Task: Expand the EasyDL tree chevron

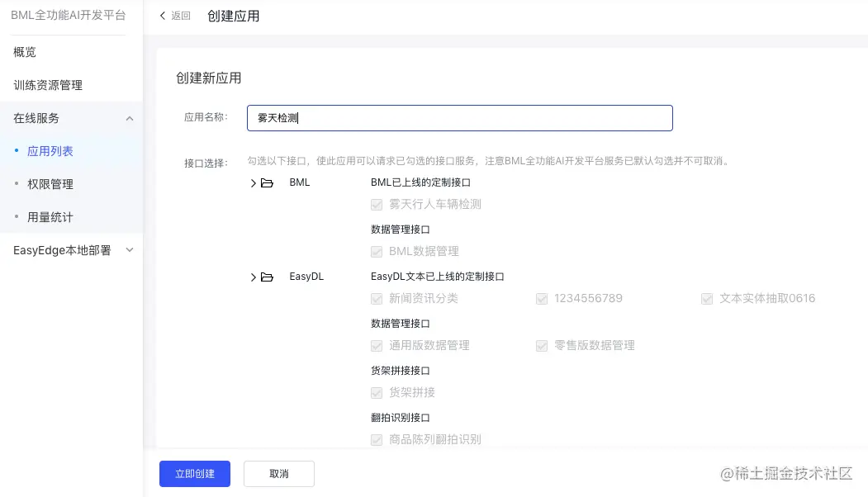Action: point(253,277)
